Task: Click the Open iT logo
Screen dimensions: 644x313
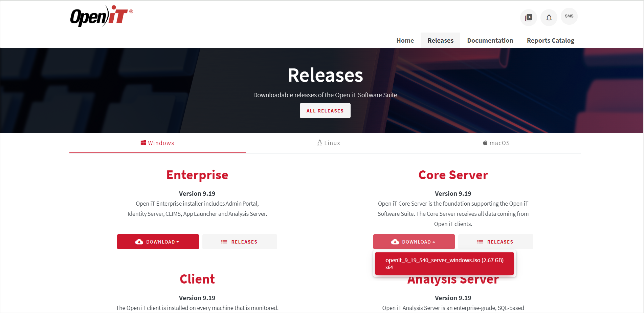Action: click(101, 16)
